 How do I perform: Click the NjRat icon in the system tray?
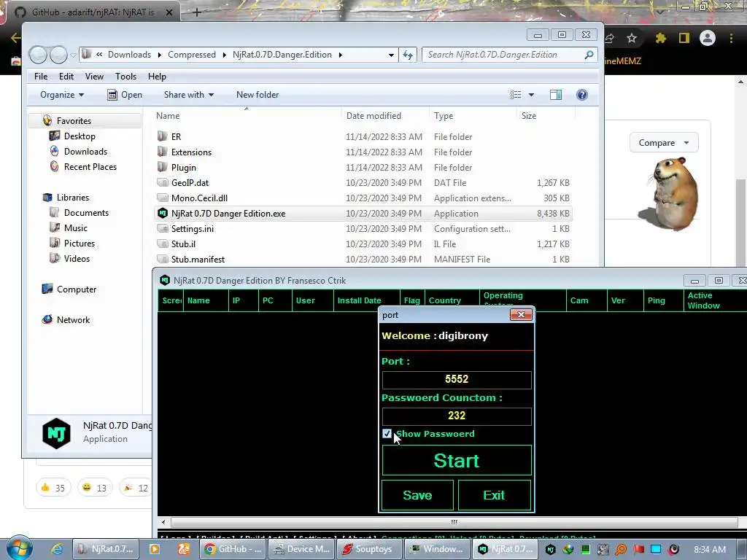(x=551, y=550)
